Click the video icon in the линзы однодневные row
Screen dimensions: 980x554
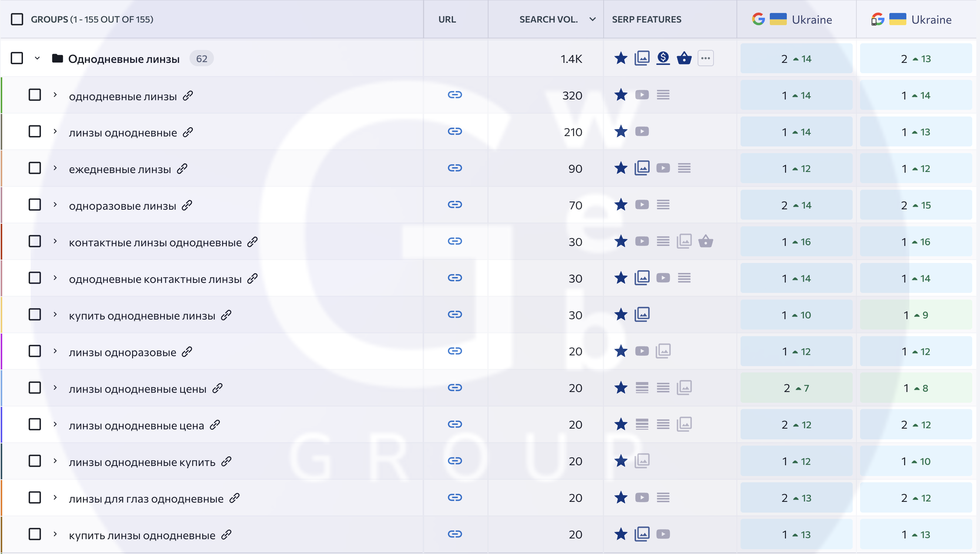[642, 132]
